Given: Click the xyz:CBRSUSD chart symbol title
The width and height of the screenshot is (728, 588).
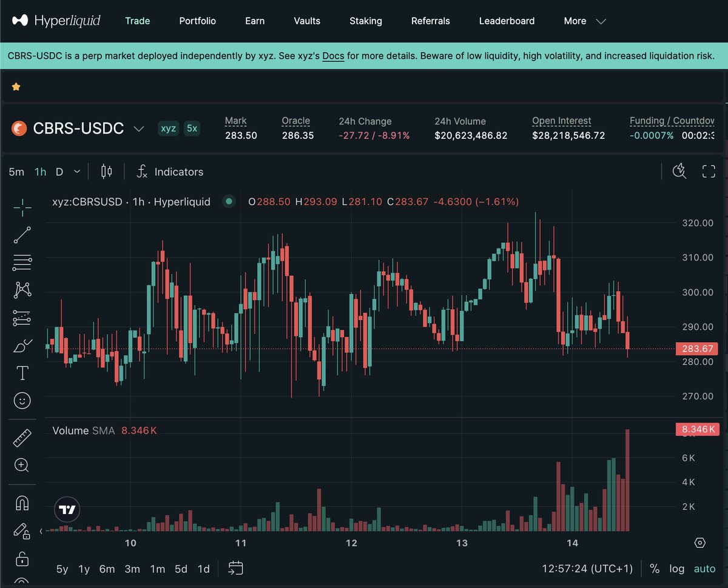Looking at the screenshot, I should pyautogui.click(x=131, y=201).
